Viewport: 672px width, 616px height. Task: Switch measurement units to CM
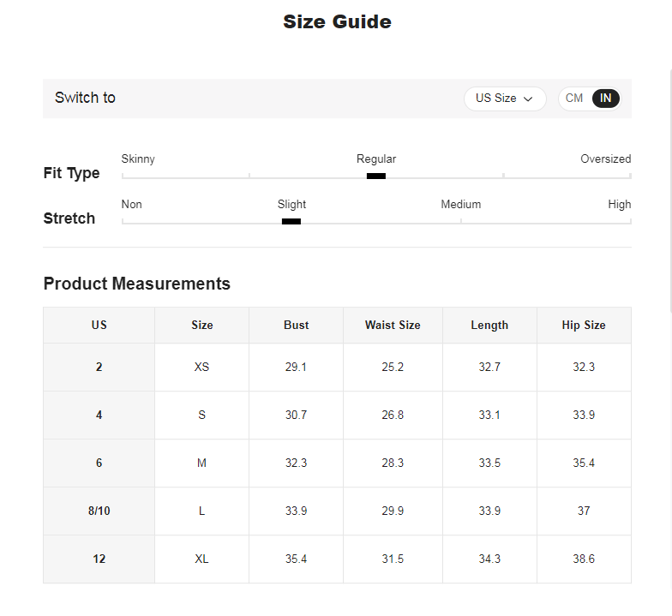click(574, 99)
